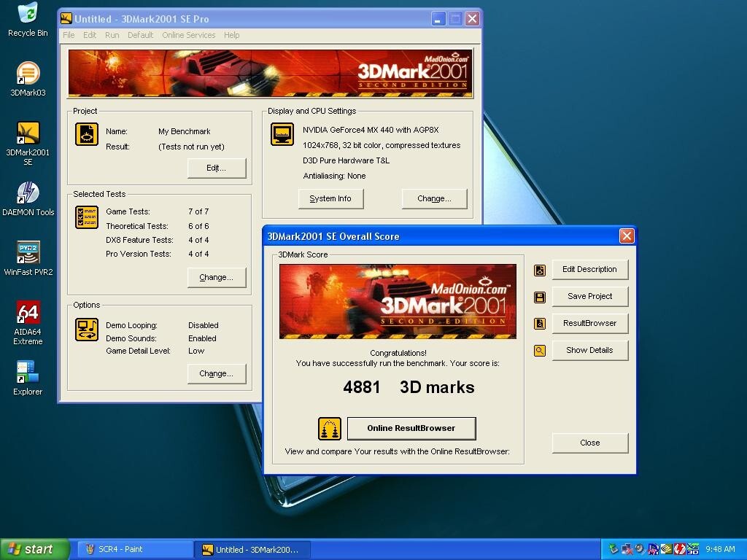Click the Edit Description button
Image resolution: width=747 pixels, height=560 pixels.
point(589,270)
